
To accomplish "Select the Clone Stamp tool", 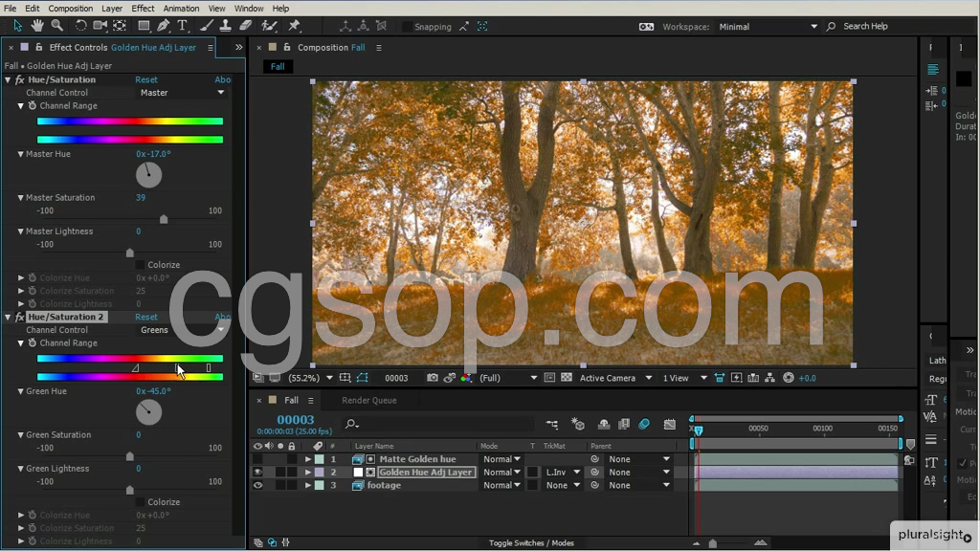I will pyautogui.click(x=226, y=26).
